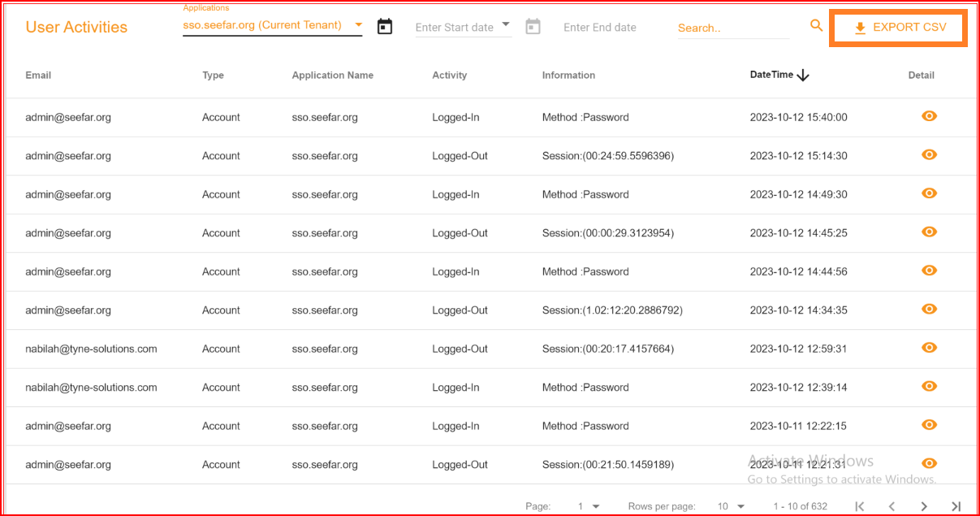Image resolution: width=980 pixels, height=516 pixels.
Task: Jump to the last page
Action: click(x=956, y=506)
